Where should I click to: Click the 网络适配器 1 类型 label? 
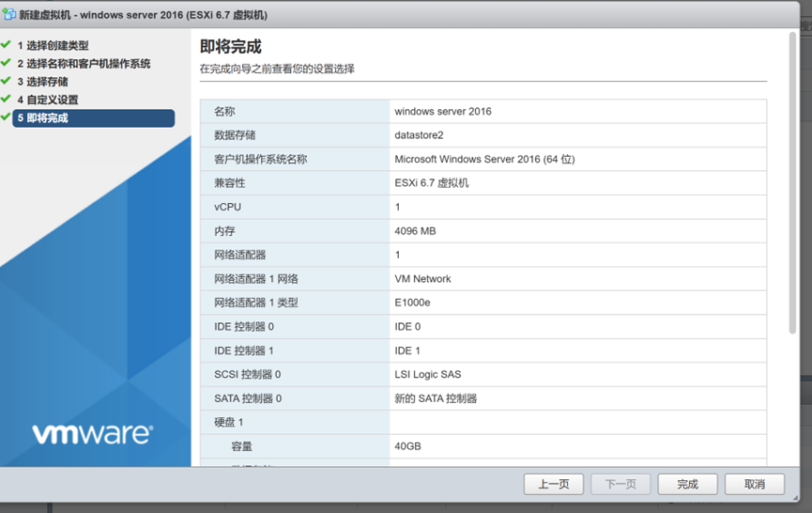point(256,303)
